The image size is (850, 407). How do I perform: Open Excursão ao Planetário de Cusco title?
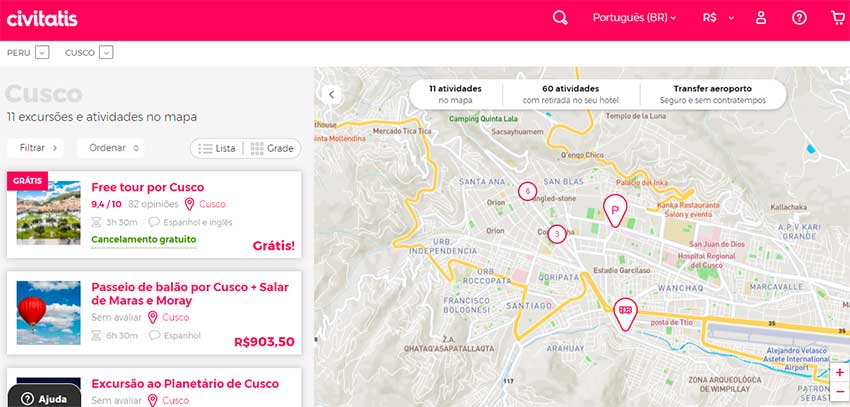[x=185, y=384]
